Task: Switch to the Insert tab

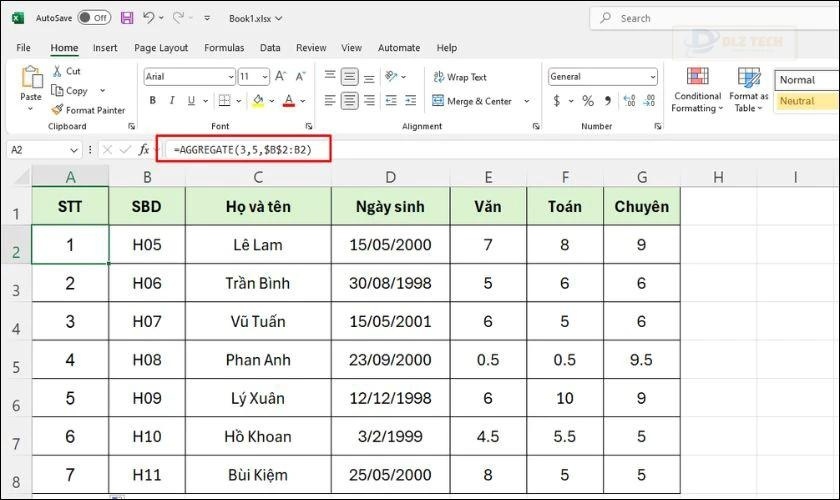Action: (105, 48)
